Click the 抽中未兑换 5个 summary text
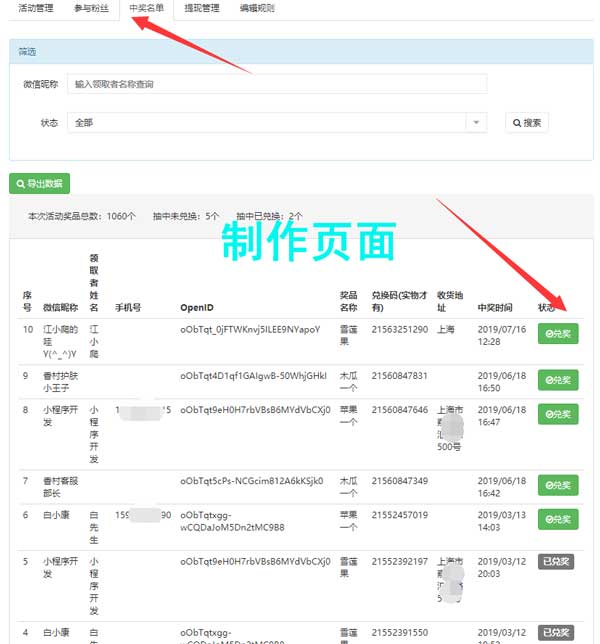 coord(186,216)
